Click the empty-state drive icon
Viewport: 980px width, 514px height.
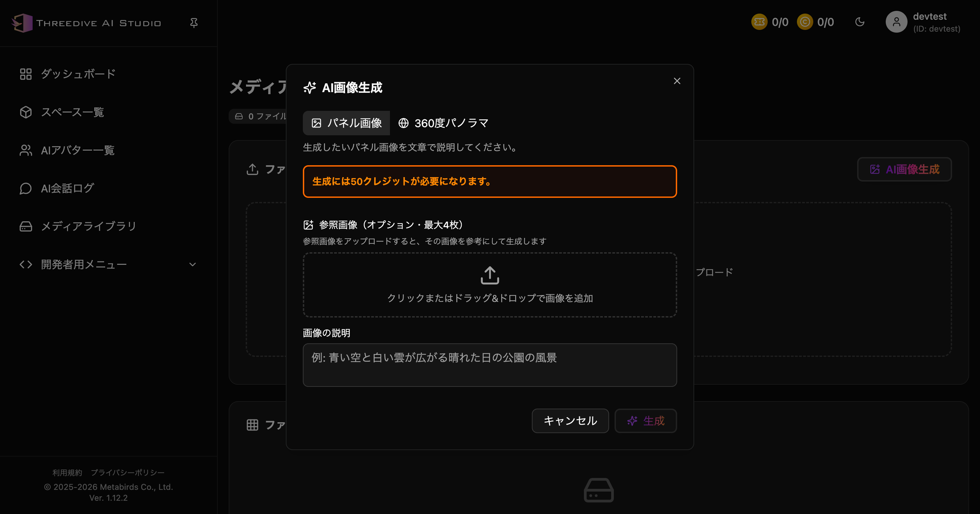(x=599, y=490)
